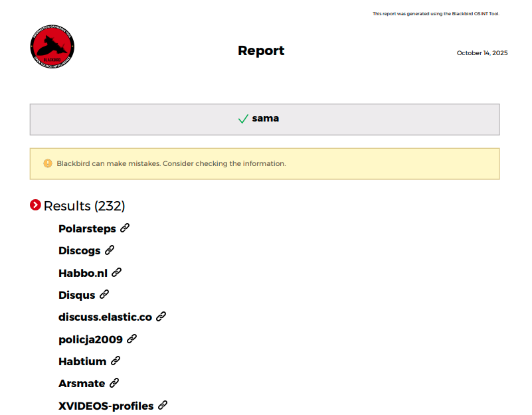Open the link icon beside Disqus
The image size is (532, 415).
pyautogui.click(x=104, y=294)
